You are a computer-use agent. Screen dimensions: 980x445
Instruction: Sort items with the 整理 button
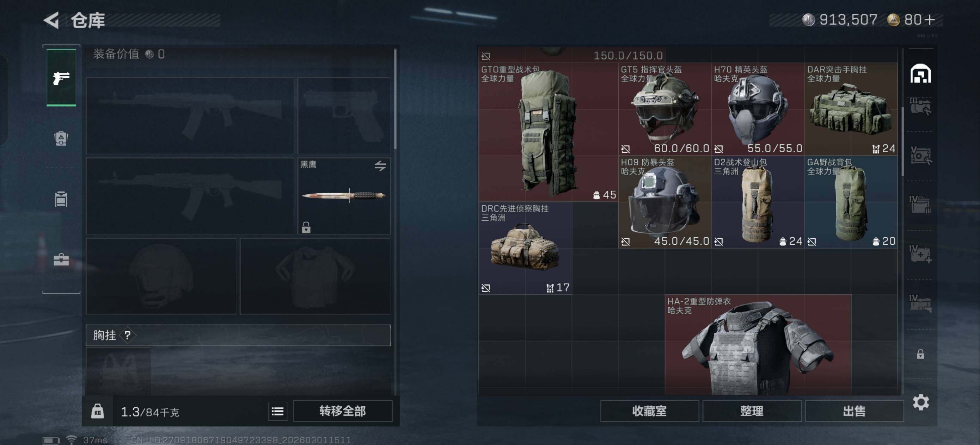click(752, 411)
